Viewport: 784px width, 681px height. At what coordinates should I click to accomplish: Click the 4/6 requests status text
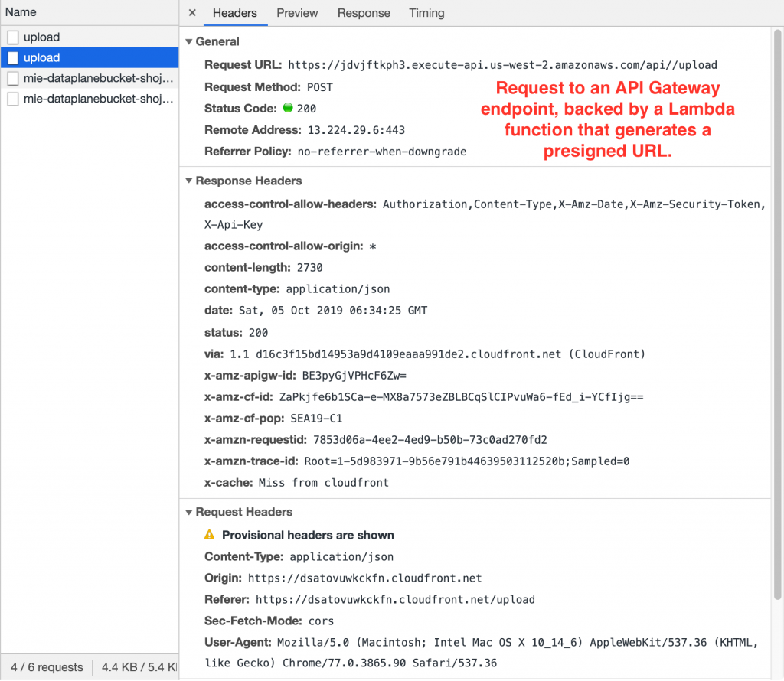tap(46, 667)
